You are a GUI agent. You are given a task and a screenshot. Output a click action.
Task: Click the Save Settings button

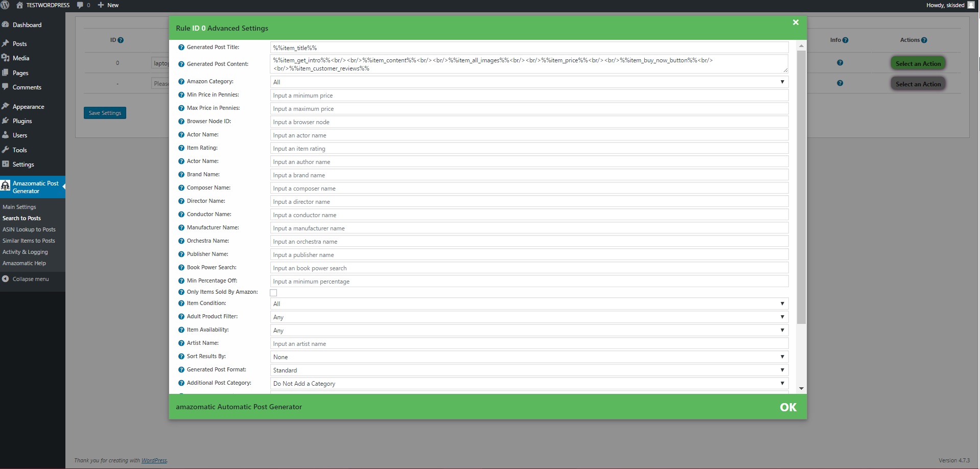tap(105, 113)
